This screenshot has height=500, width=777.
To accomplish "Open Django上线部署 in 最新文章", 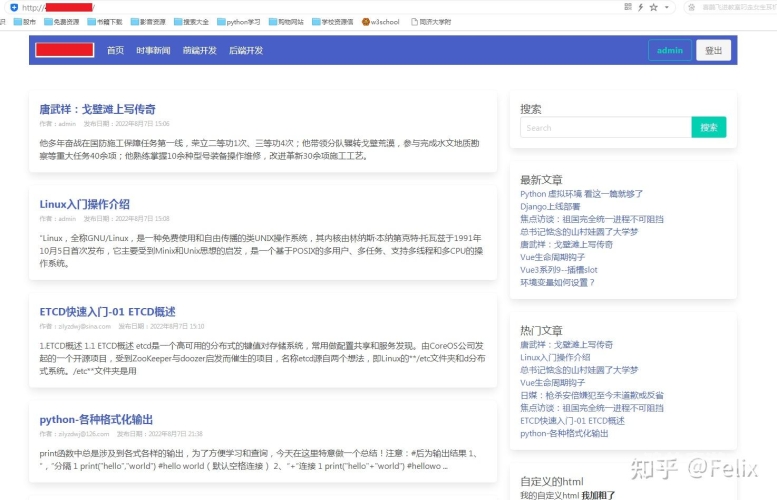I will [550, 207].
